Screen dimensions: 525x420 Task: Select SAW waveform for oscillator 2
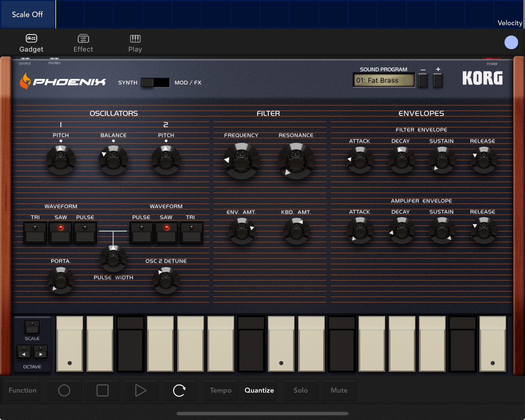167,233
